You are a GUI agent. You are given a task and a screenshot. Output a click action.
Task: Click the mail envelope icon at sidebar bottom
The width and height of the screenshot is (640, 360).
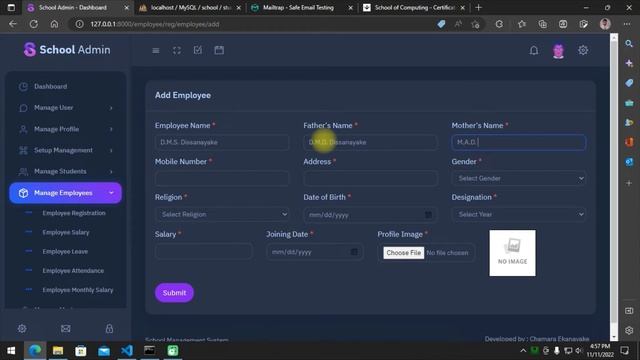(66, 329)
